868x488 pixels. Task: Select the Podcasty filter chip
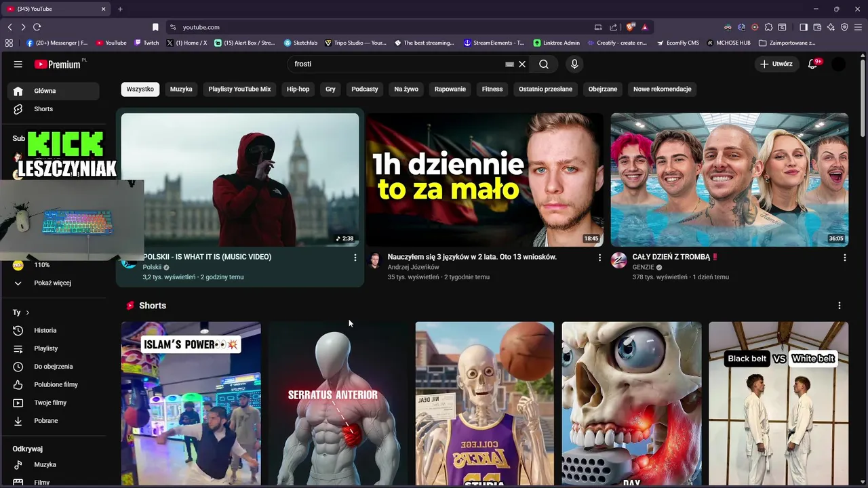pyautogui.click(x=365, y=89)
